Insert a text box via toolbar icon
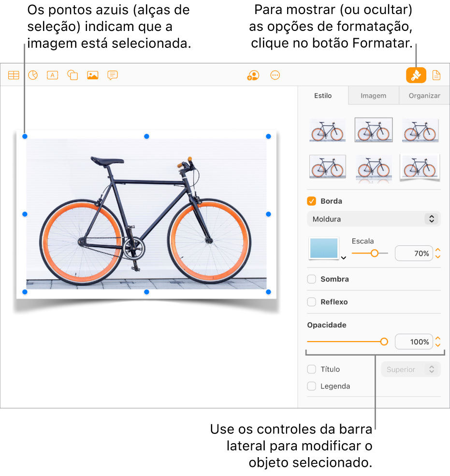Screen dimensions: 450x476 pyautogui.click(x=53, y=75)
